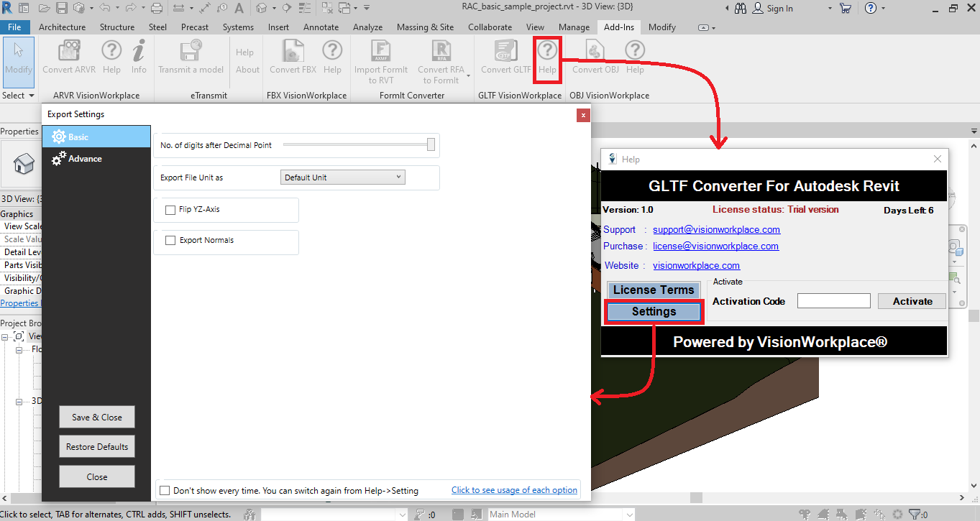
Task: Select the Advance tab in Export Settings
Action: tap(96, 159)
